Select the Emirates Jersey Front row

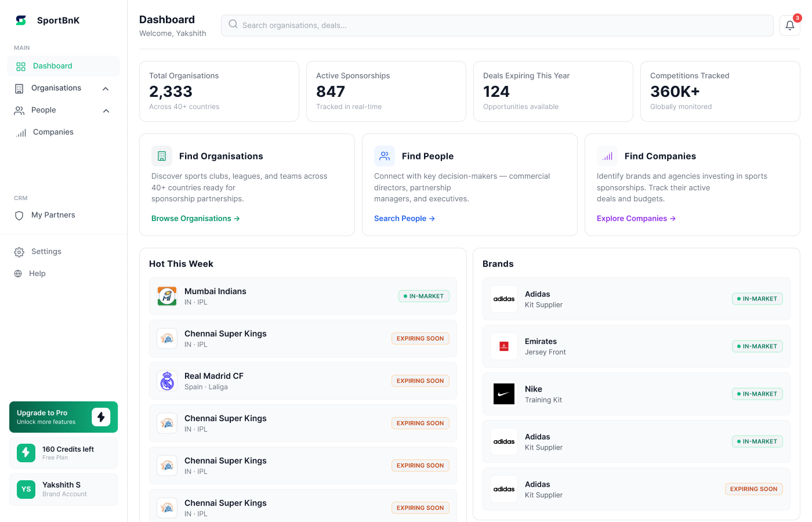tap(636, 347)
